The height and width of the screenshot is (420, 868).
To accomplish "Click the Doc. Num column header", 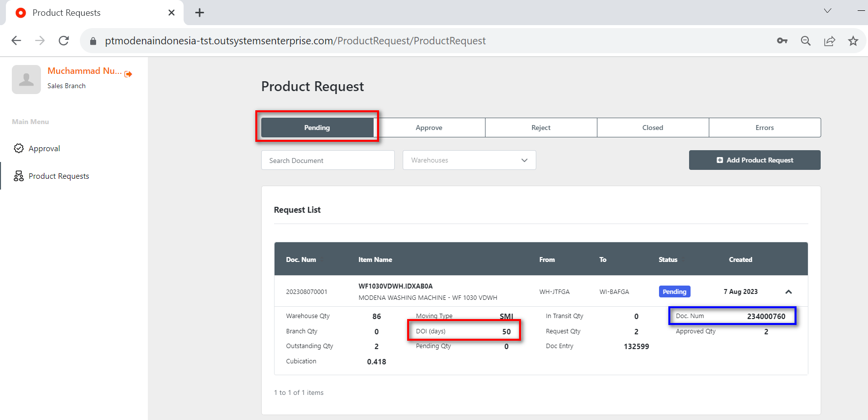I will [301, 259].
